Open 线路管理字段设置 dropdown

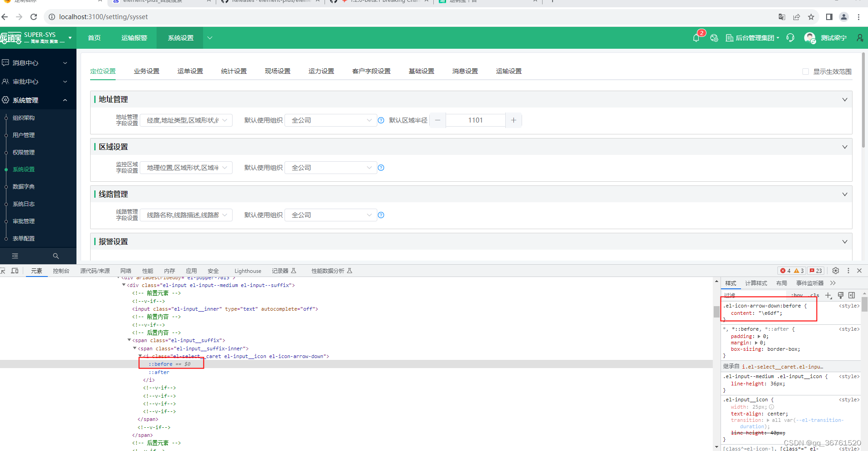[186, 215]
